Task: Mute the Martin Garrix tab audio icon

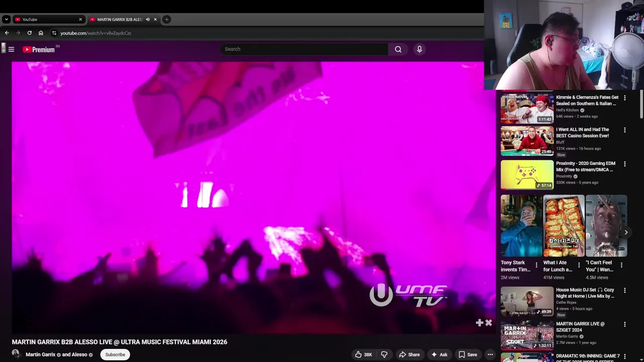Action: (147, 20)
